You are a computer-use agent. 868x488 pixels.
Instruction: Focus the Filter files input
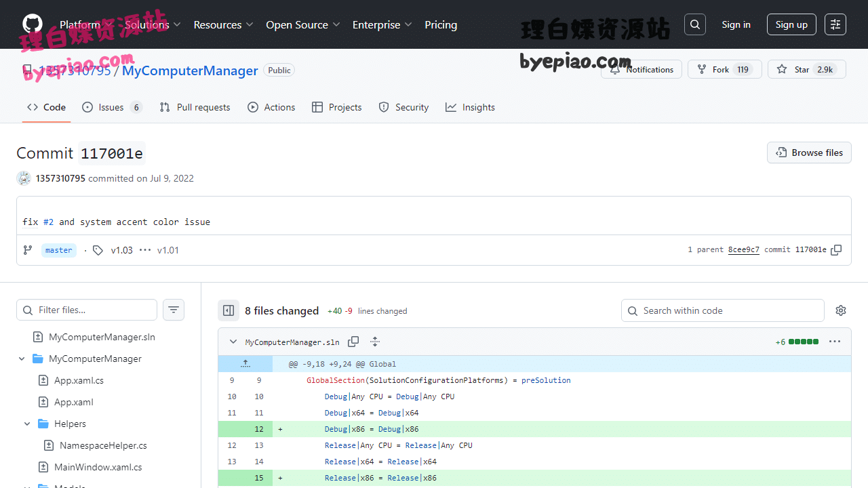(87, 310)
